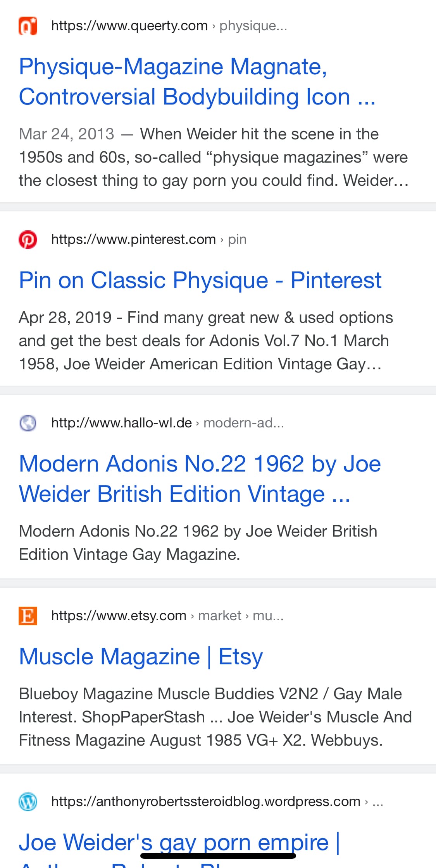Tap the Blueboy Magazine Muscle Buddies snippet
Viewport: 436px width, 868px height.
tap(215, 717)
